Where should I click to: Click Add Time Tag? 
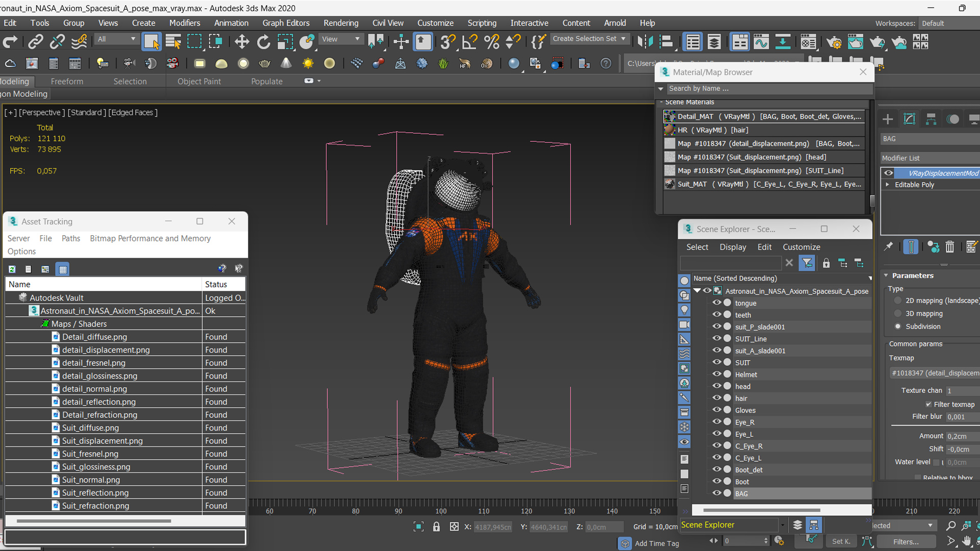pyautogui.click(x=656, y=543)
